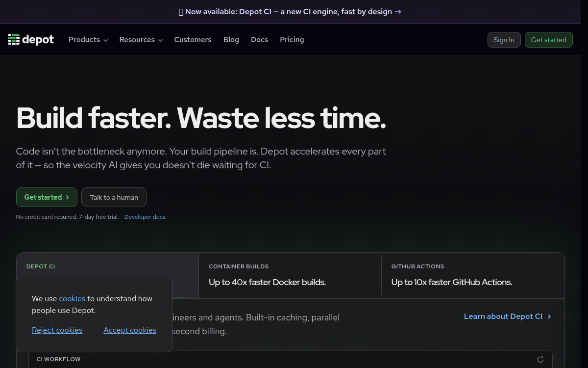
Task: Open the cookies policy link
Action: click(72, 298)
